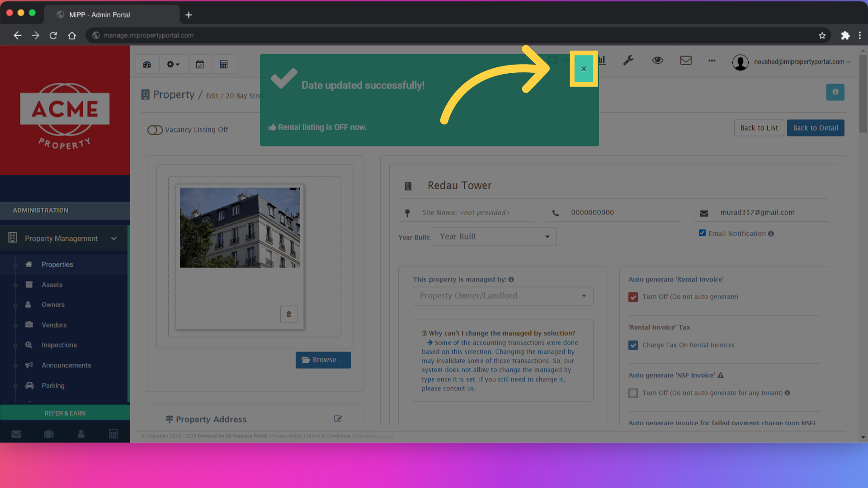Navigate back in browser

17,35
